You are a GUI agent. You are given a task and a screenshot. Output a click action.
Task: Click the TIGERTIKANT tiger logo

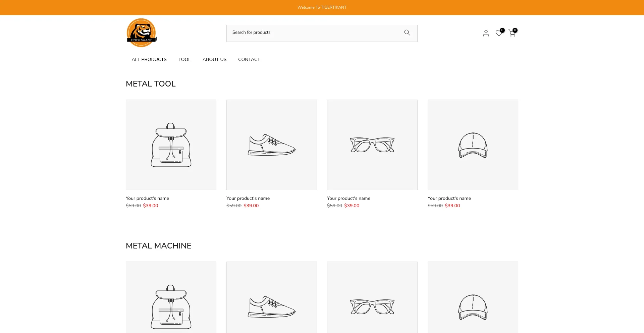pos(142,33)
